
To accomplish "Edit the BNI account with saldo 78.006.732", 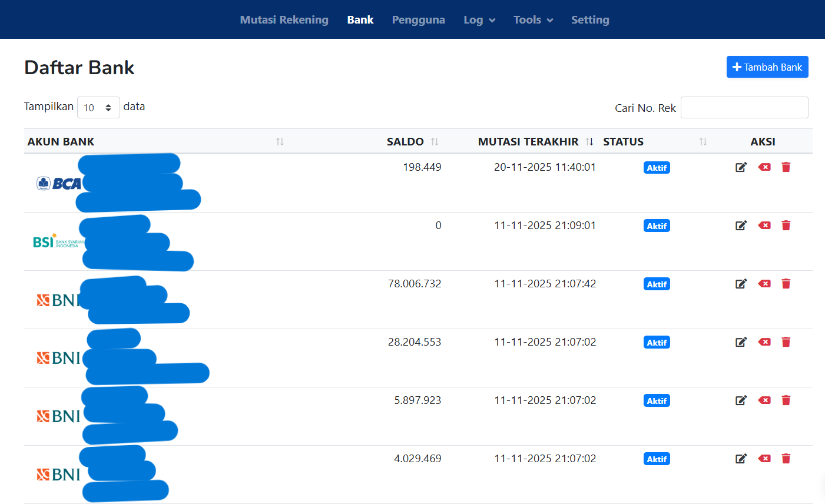I will 741,284.
